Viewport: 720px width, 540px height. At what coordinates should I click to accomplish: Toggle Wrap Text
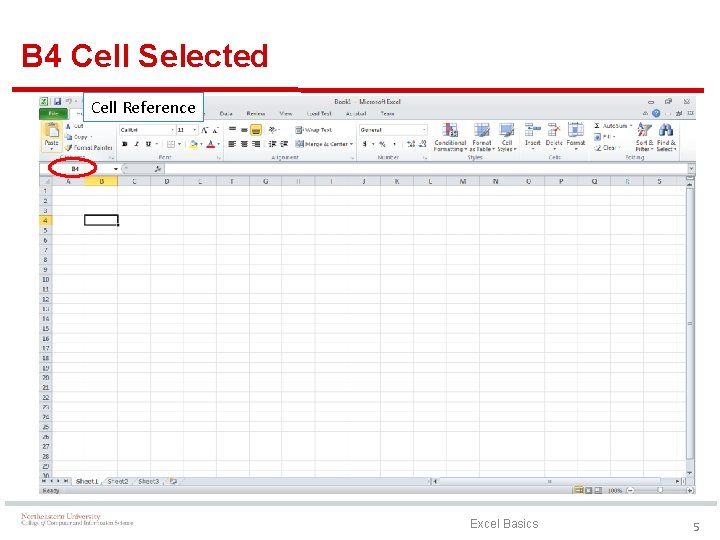pos(314,130)
